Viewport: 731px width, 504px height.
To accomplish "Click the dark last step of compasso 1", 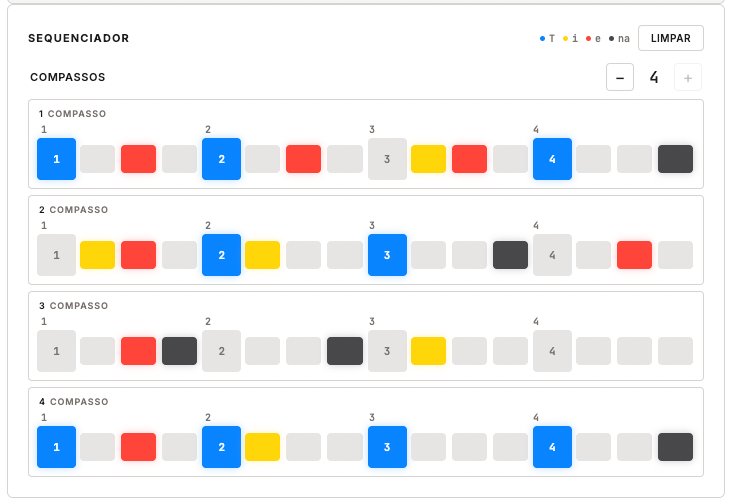I will coord(675,159).
